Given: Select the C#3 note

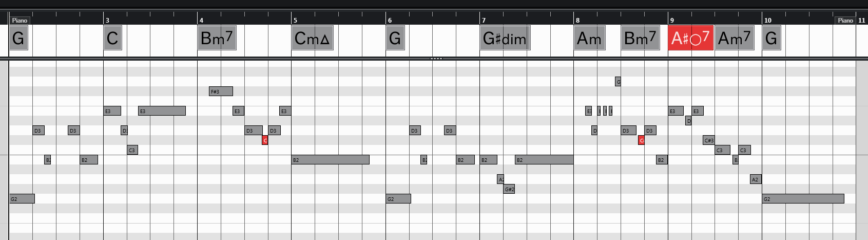Looking at the screenshot, I should 708,140.
